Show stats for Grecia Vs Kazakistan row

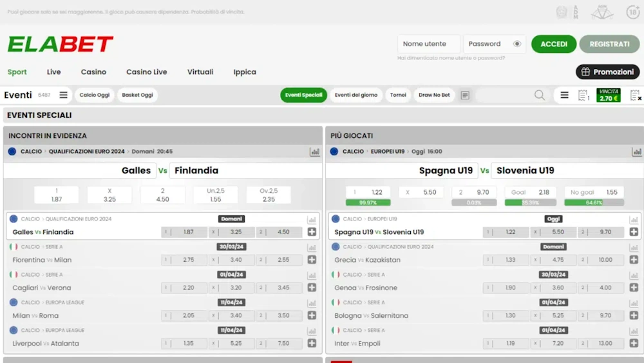pyautogui.click(x=634, y=247)
